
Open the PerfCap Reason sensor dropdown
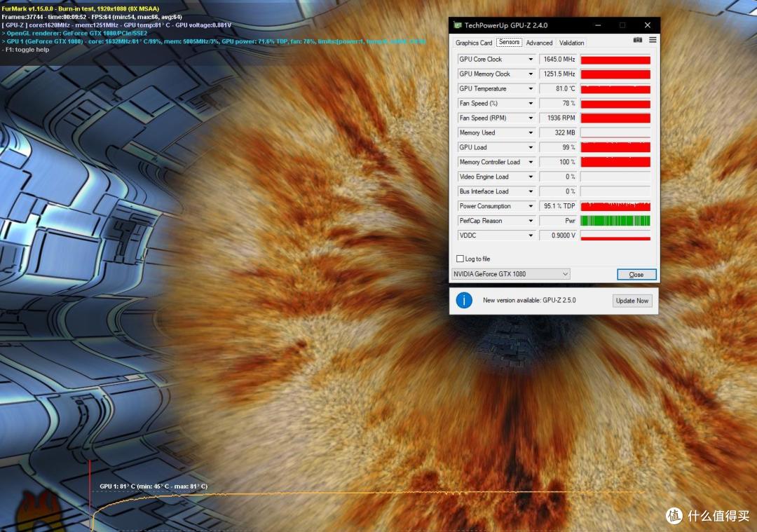tap(531, 221)
